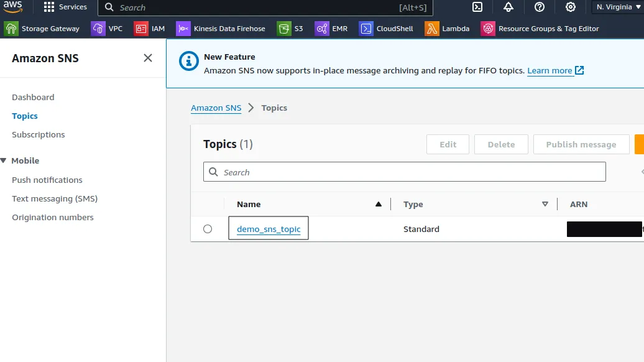Open the AWS settings gear
Image resolution: width=644 pixels, height=362 pixels.
(x=570, y=7)
